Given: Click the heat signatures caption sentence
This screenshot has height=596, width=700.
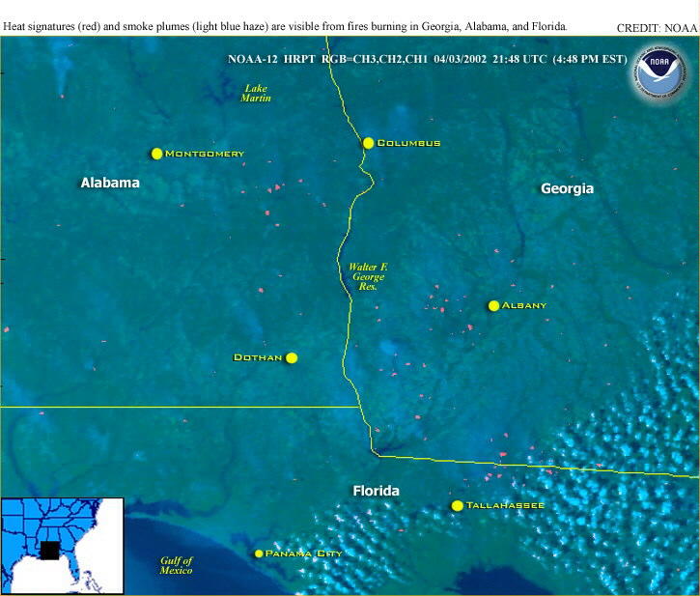Looking at the screenshot, I should 285,26.
